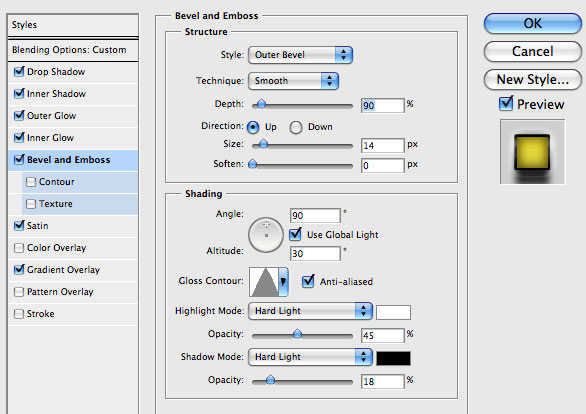Open the Pattern Overlay settings label

tap(60, 292)
